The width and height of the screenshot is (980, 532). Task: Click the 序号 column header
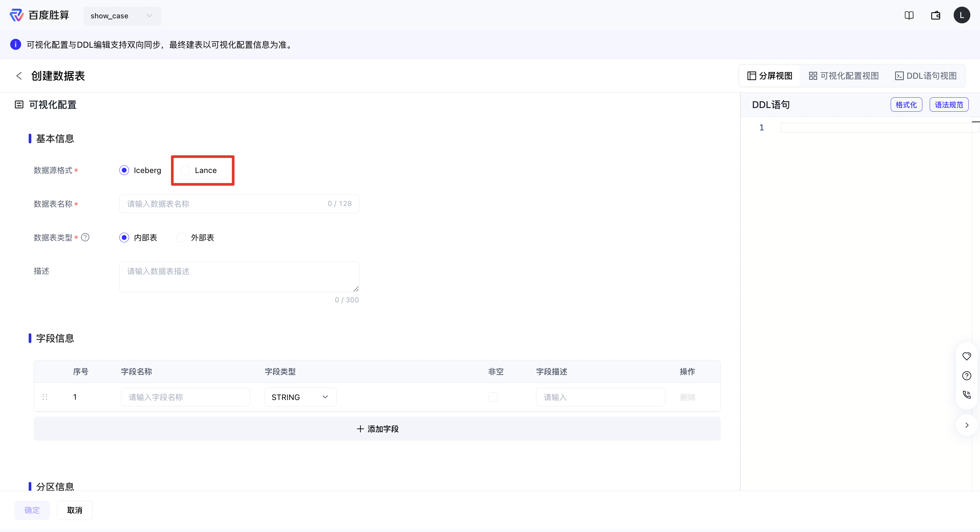(x=81, y=371)
